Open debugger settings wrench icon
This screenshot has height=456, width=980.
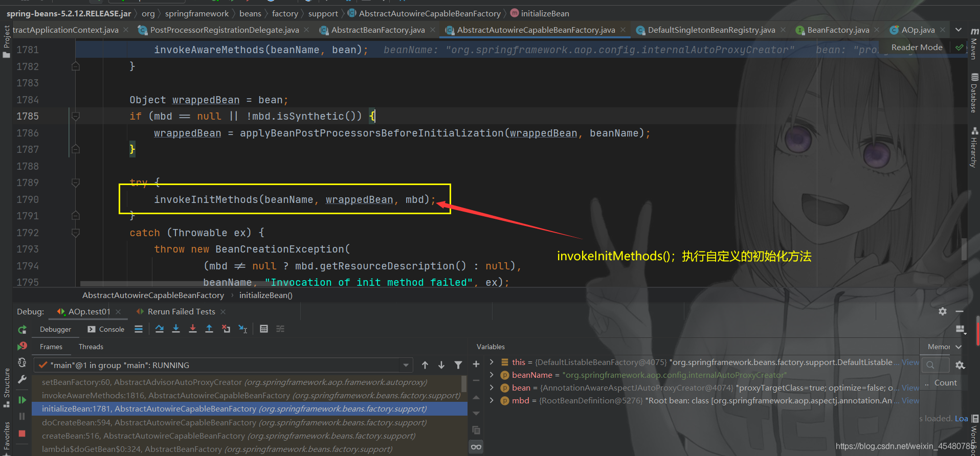click(x=22, y=379)
